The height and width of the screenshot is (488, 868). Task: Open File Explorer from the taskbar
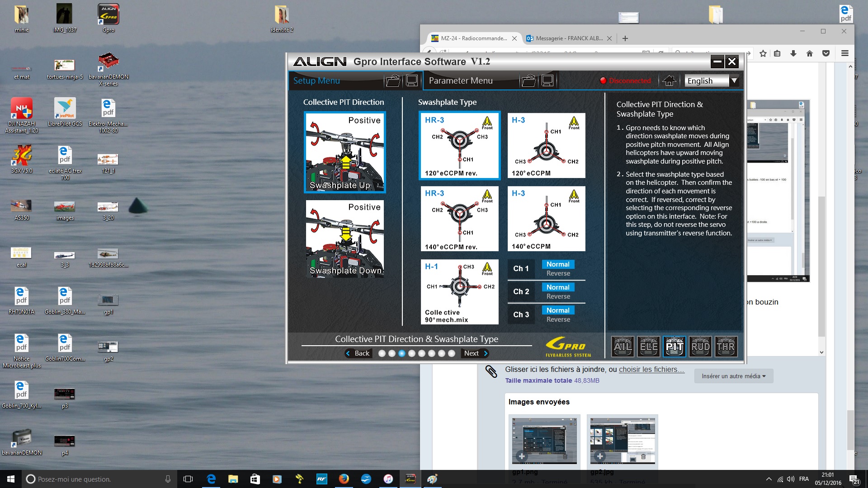pyautogui.click(x=233, y=479)
